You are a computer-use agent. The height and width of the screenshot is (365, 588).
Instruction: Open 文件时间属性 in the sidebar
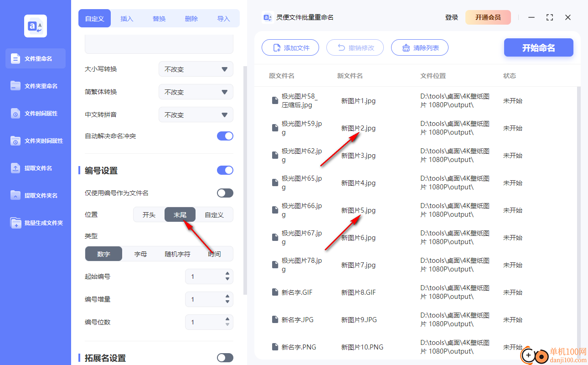[x=36, y=113]
